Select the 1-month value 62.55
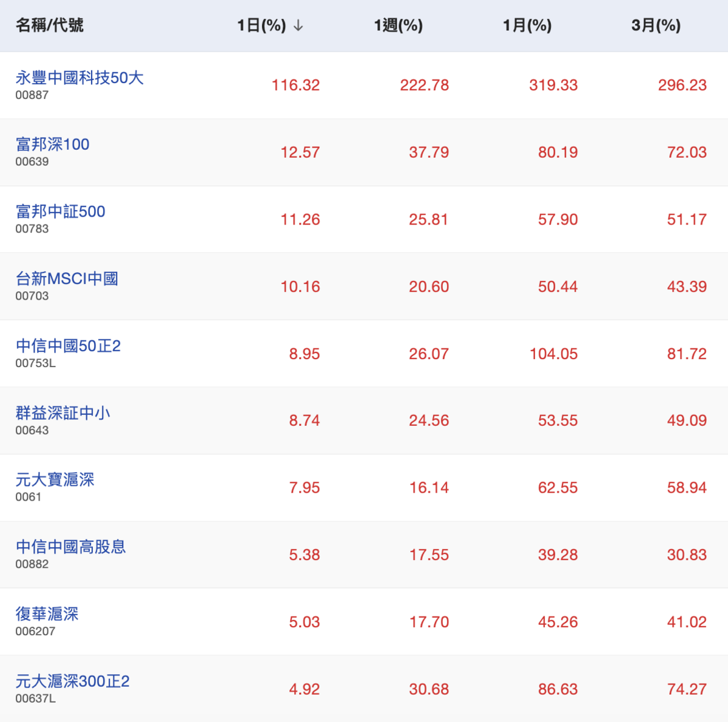 tap(558, 488)
